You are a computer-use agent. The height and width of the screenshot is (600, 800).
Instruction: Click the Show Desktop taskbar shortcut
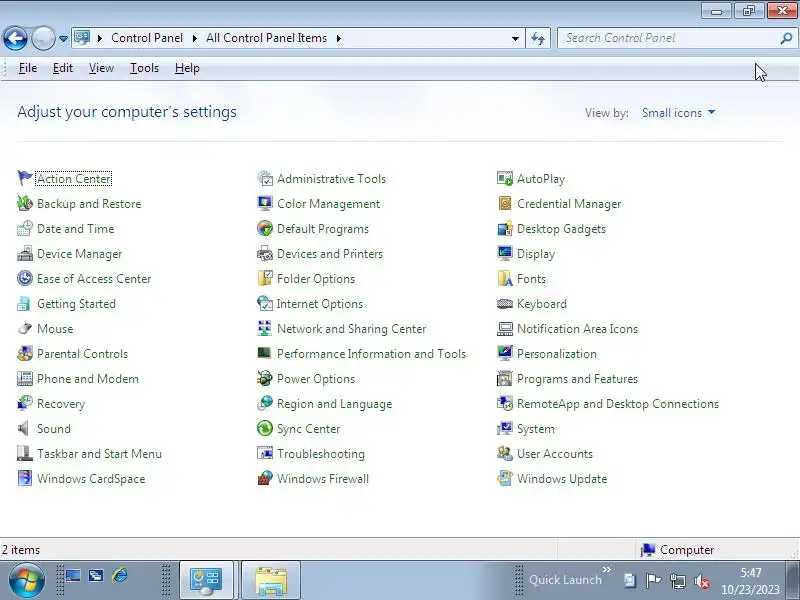pyautogui.click(x=73, y=576)
